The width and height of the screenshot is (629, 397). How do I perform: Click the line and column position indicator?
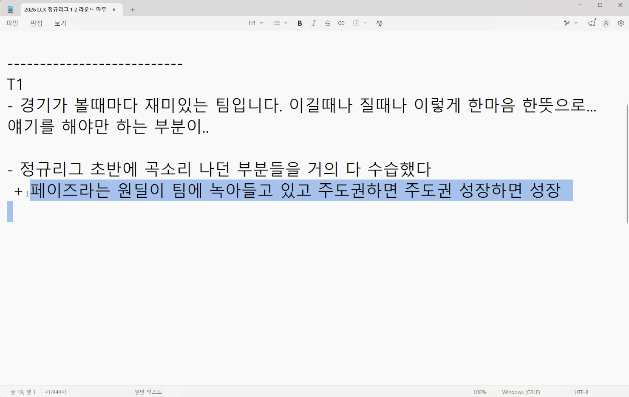click(x=23, y=392)
